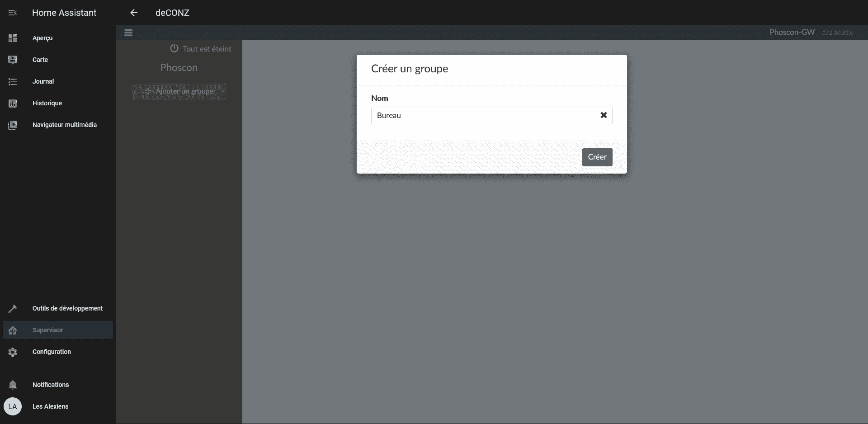868x424 pixels.
Task: Click the power icon beside Tout est éteint
Action: pos(174,48)
